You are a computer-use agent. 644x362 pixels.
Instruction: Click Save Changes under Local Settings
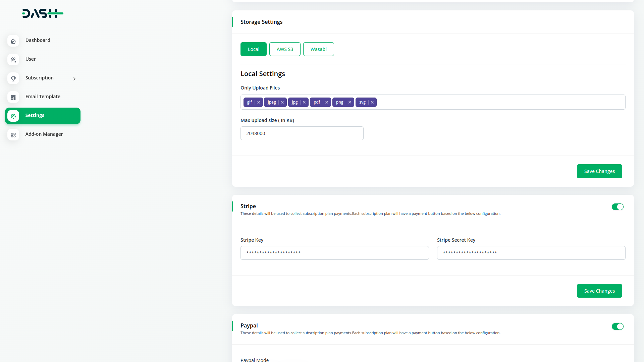[x=599, y=171]
